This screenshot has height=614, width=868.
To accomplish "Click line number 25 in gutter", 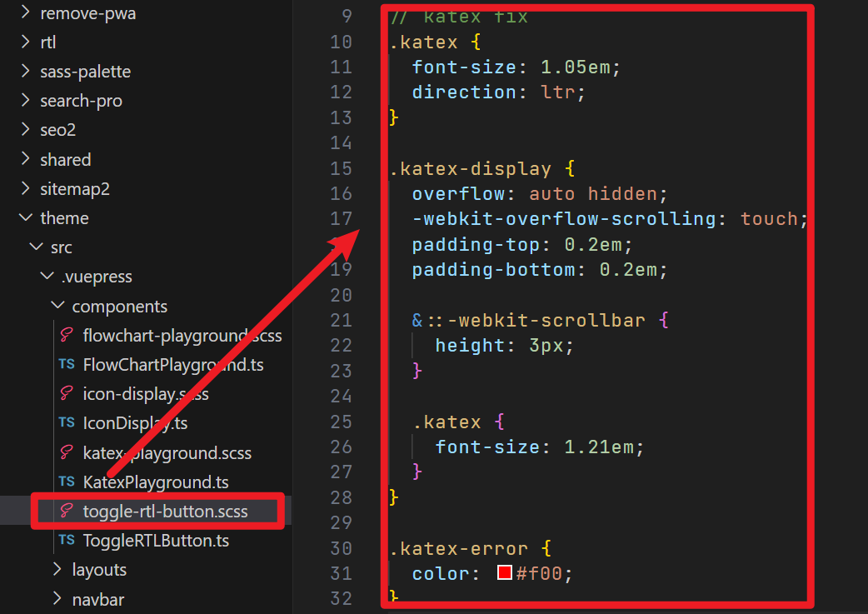I will (x=341, y=422).
